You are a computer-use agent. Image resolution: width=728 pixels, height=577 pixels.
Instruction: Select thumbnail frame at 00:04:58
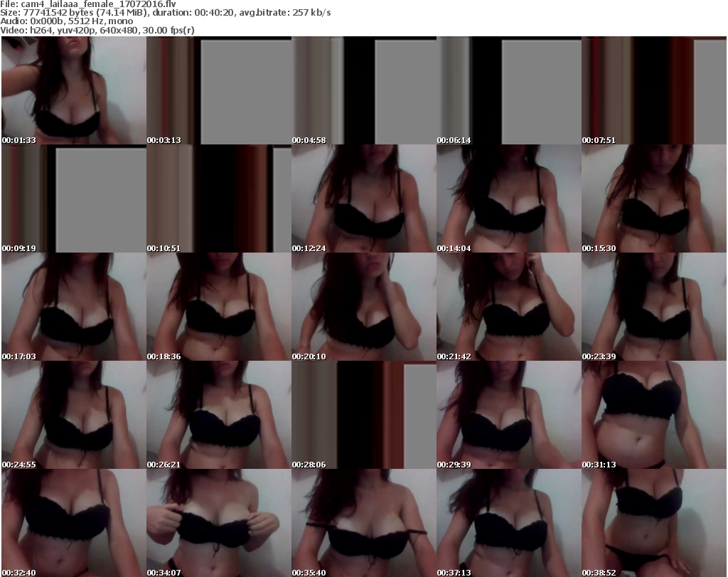coord(364,90)
